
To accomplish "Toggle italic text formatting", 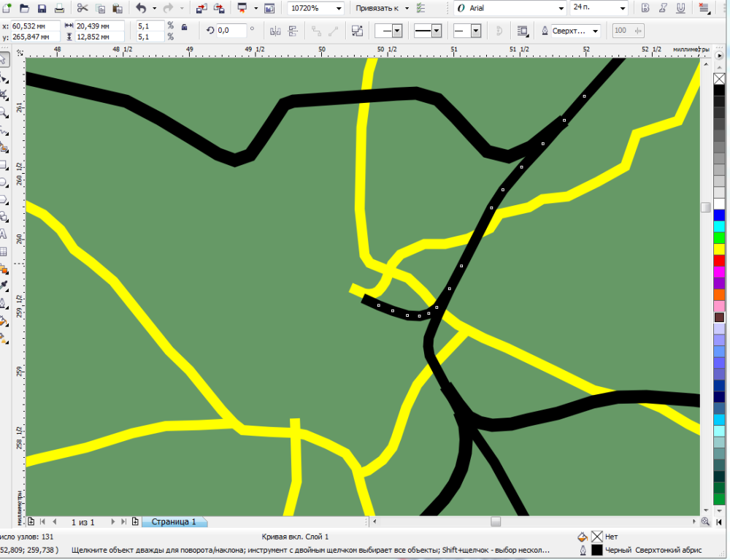I will click(x=663, y=8).
